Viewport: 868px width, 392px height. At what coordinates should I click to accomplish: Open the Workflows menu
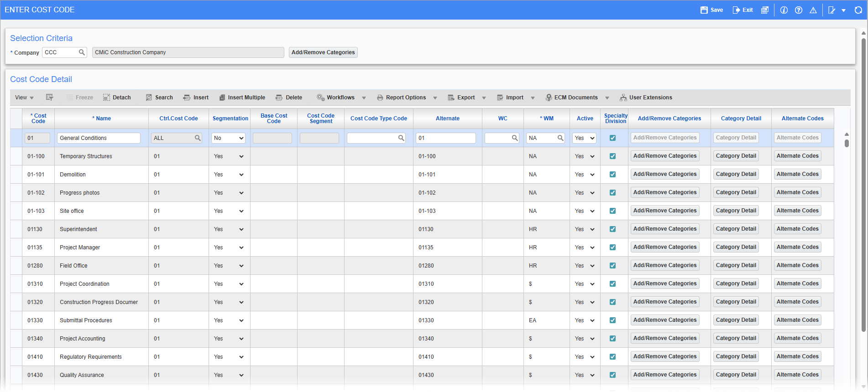click(340, 98)
